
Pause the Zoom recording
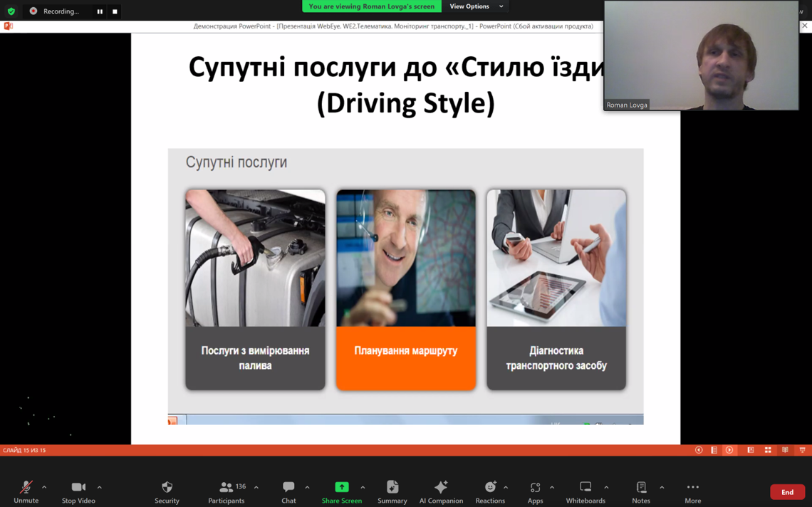pos(100,11)
